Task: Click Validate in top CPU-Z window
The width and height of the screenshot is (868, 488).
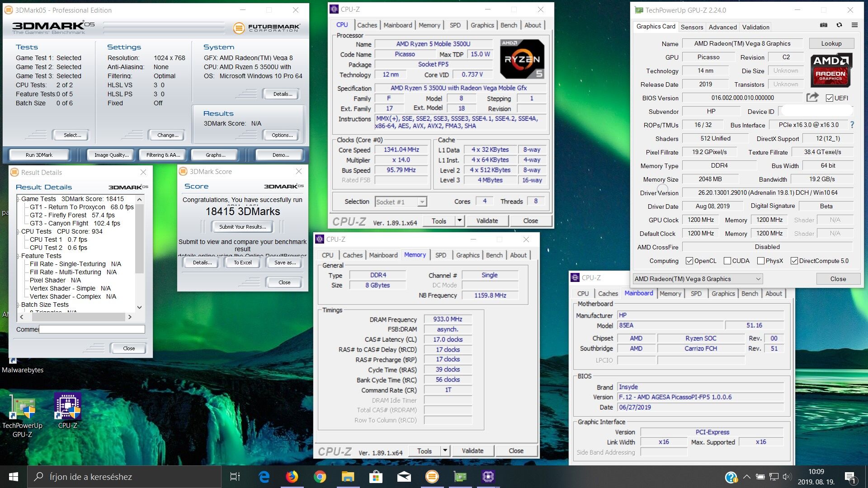Action: click(x=487, y=221)
